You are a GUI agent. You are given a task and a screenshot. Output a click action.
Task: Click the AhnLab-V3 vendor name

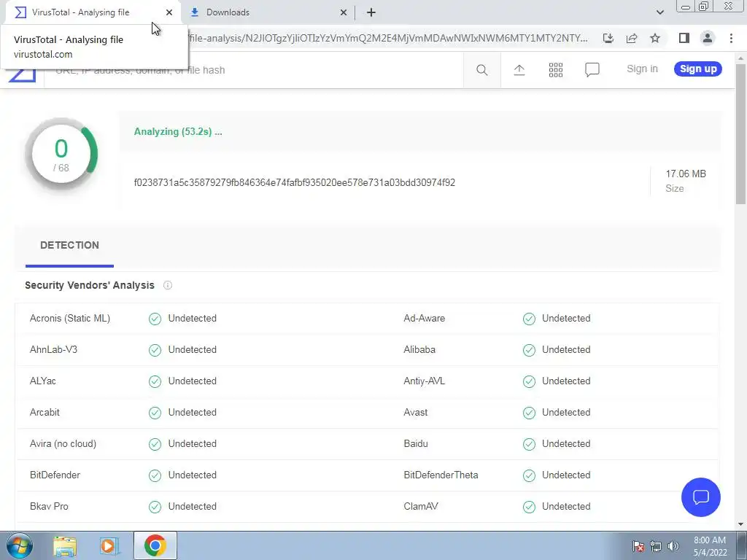pos(53,349)
